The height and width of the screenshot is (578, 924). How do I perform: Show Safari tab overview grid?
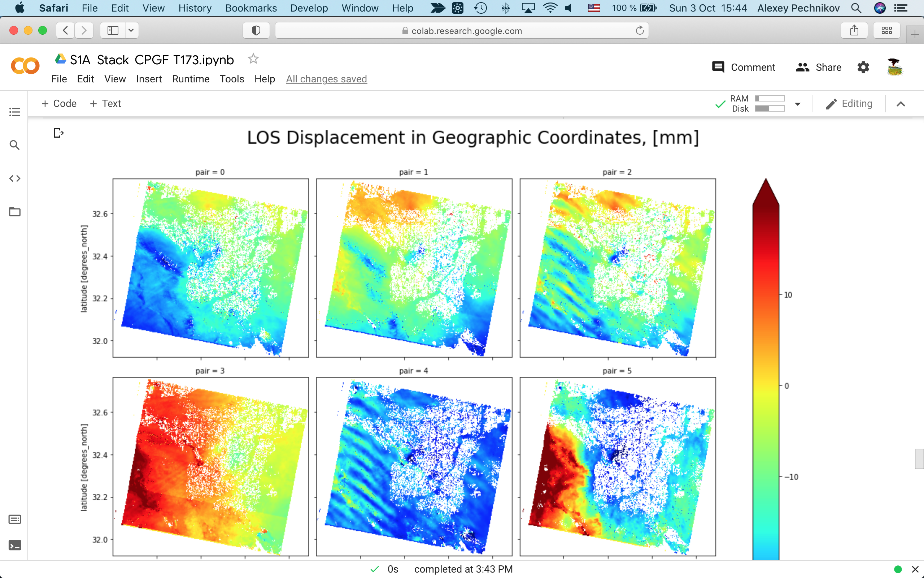coord(886,30)
